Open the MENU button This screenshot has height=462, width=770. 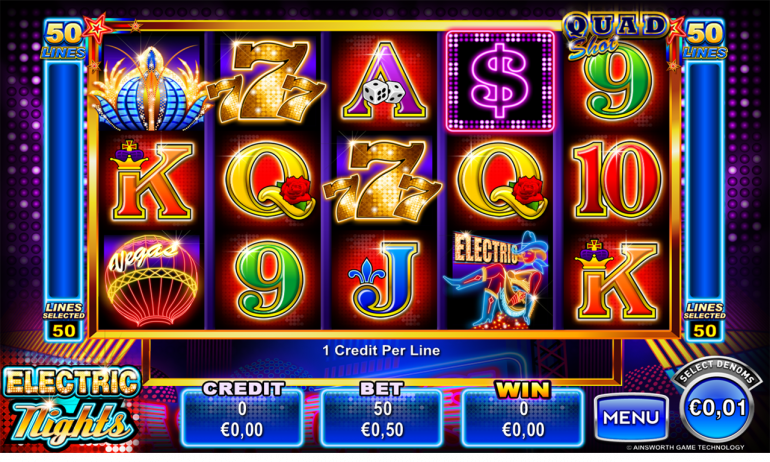(x=631, y=417)
